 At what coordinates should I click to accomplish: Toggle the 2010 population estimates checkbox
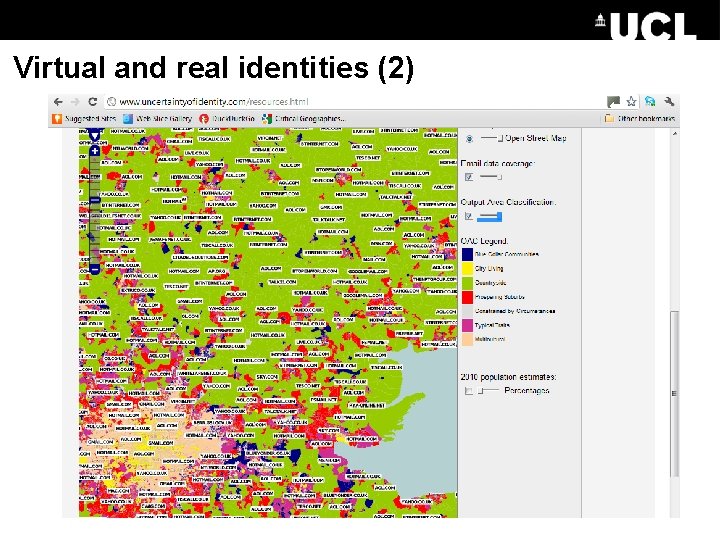pos(469,391)
